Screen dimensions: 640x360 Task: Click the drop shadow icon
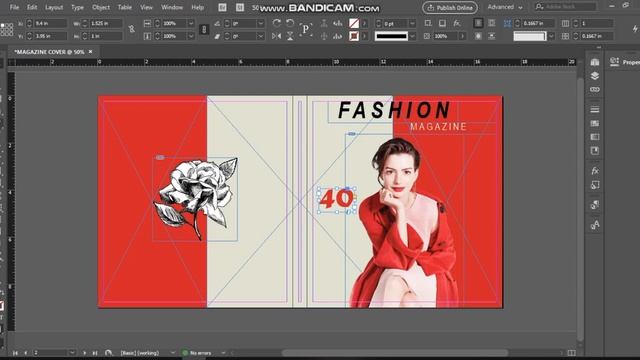point(442,24)
